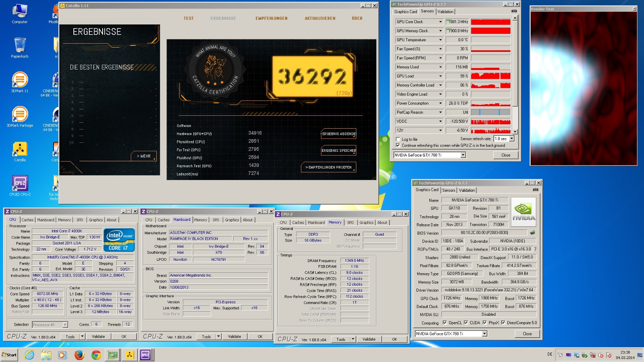Screen dimensions: 644x362
Task: Toggle the PhysX checkbox
Action: pyautogui.click(x=484, y=323)
